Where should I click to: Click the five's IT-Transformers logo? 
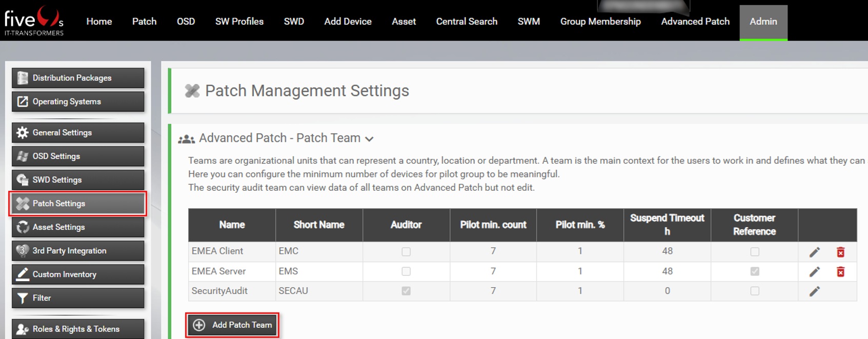pyautogui.click(x=34, y=21)
